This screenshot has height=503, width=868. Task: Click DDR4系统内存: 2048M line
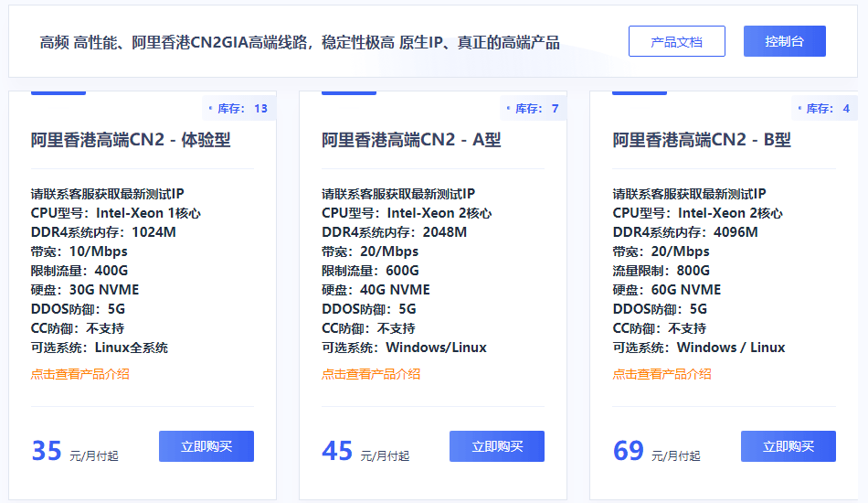click(x=394, y=232)
